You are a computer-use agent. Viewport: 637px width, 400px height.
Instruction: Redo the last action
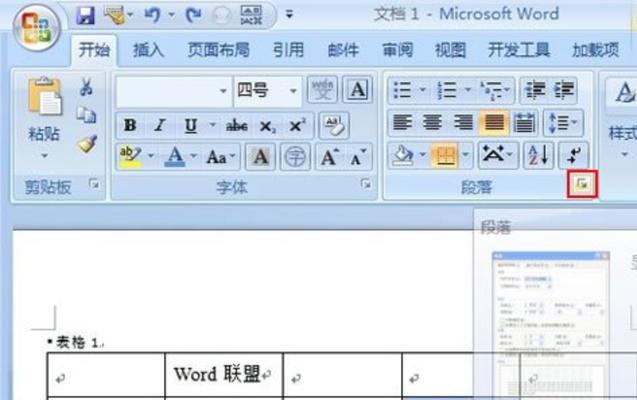click(x=193, y=15)
